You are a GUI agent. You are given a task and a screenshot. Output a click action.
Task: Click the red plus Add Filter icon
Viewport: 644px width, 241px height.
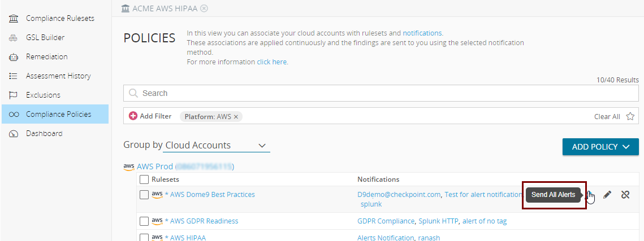tap(133, 116)
